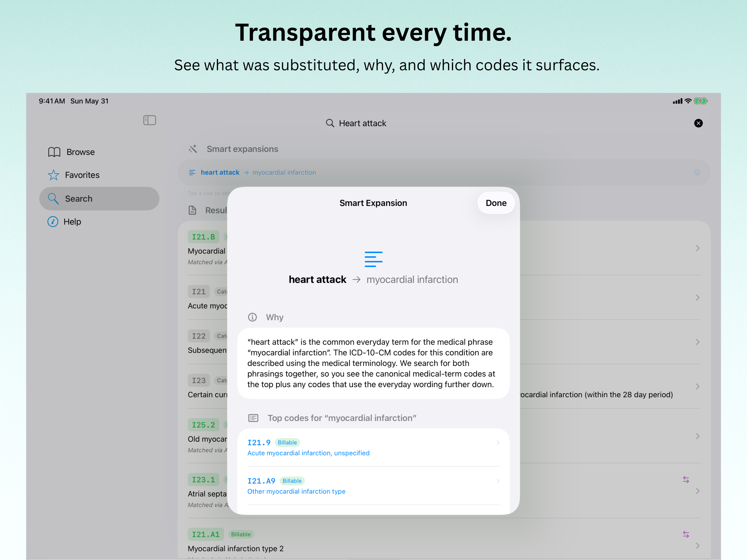Open the I21 result chevron
The image size is (747, 560).
pyautogui.click(x=698, y=297)
